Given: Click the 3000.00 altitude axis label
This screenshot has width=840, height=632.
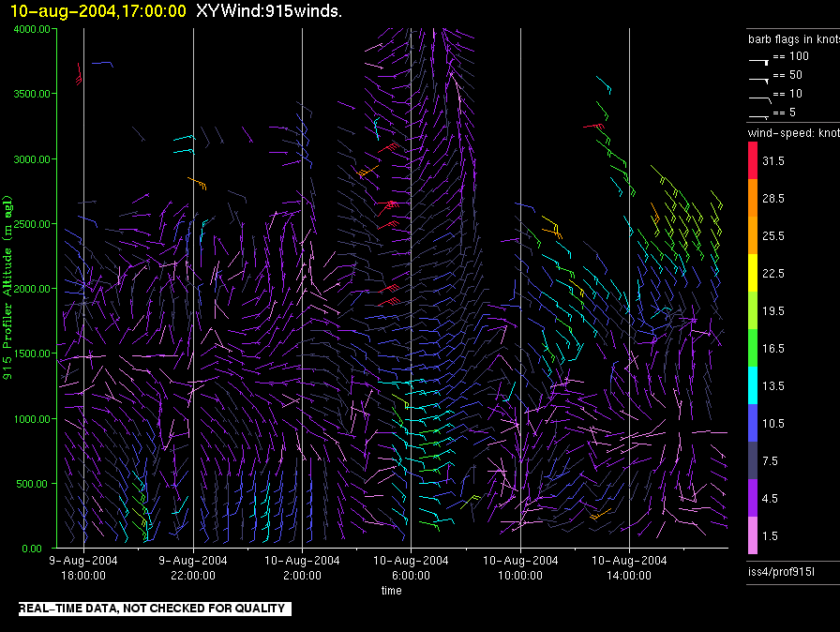Looking at the screenshot, I should tap(32, 159).
